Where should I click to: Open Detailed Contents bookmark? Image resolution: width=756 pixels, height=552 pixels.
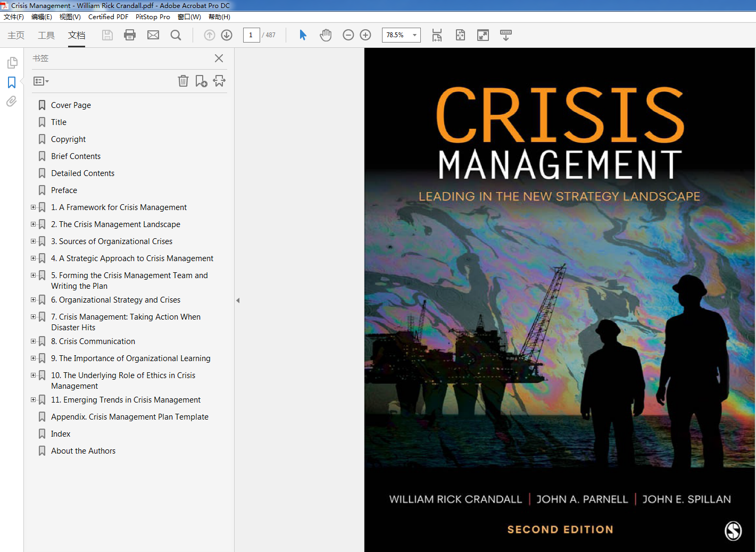(82, 173)
